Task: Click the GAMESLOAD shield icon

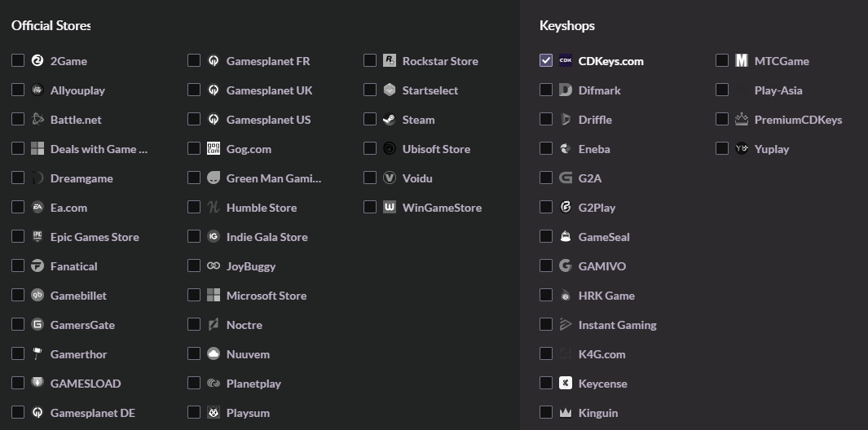Action: [x=37, y=383]
